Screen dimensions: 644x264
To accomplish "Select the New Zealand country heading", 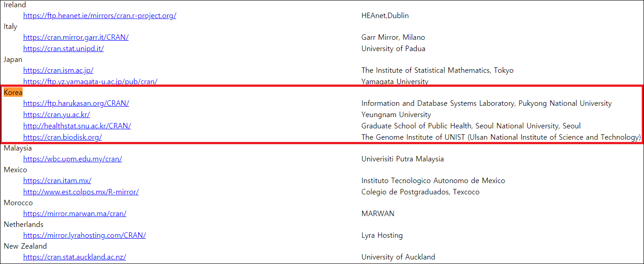I will click(25, 246).
